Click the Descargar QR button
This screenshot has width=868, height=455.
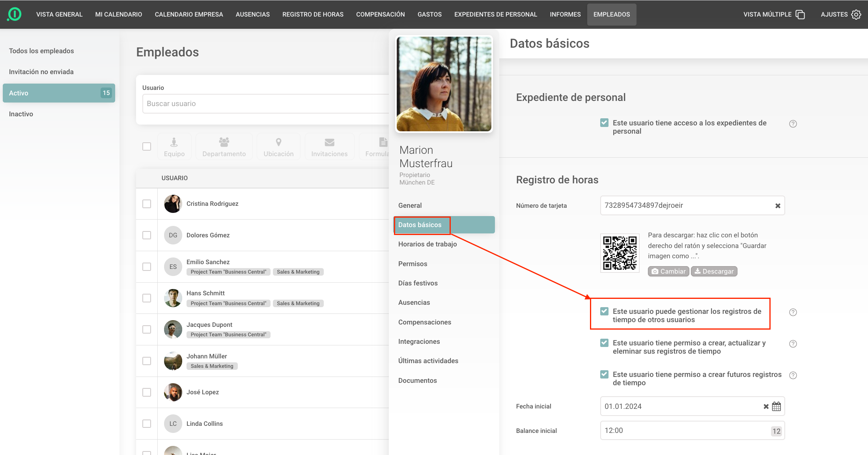point(714,272)
